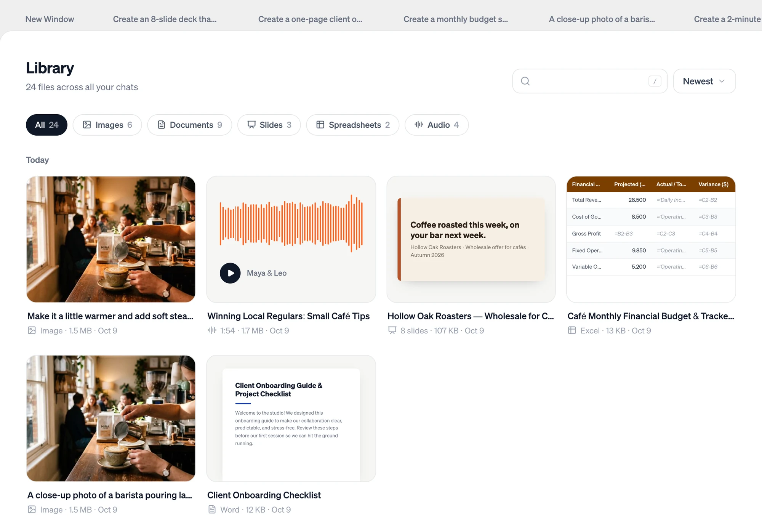
Task: Click the search magnifier icon
Action: [x=525, y=81]
